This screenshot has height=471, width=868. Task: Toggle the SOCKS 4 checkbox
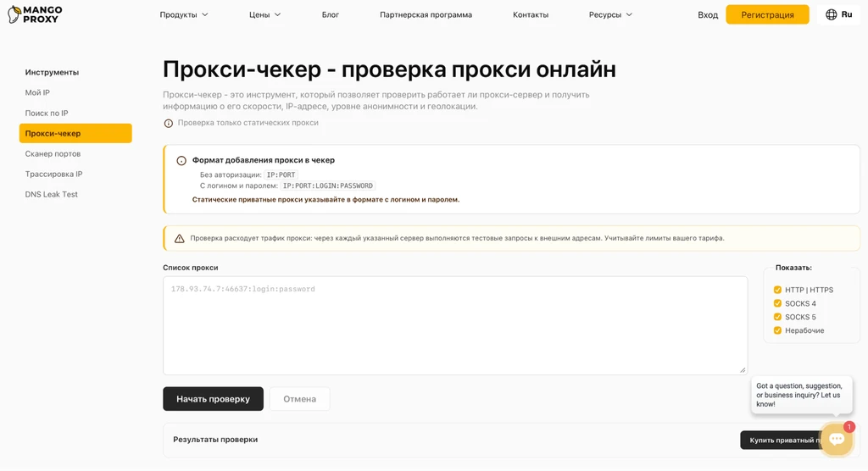[777, 303]
